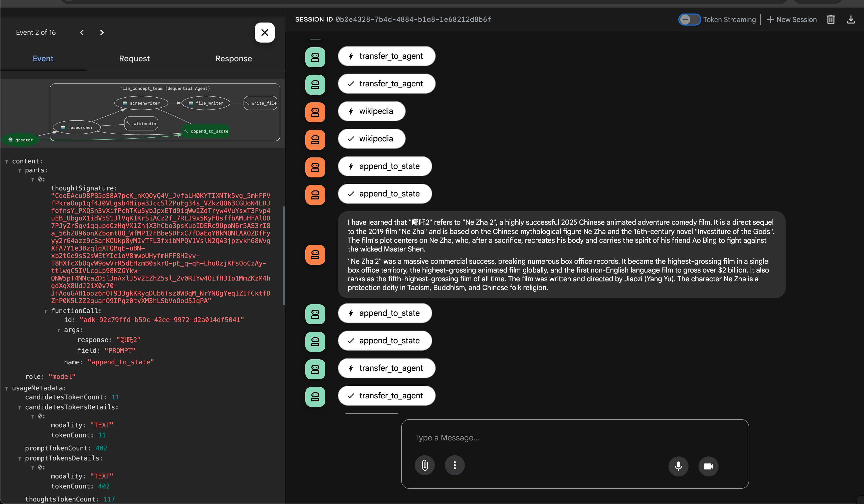Switch to the Response tab

pyautogui.click(x=234, y=59)
